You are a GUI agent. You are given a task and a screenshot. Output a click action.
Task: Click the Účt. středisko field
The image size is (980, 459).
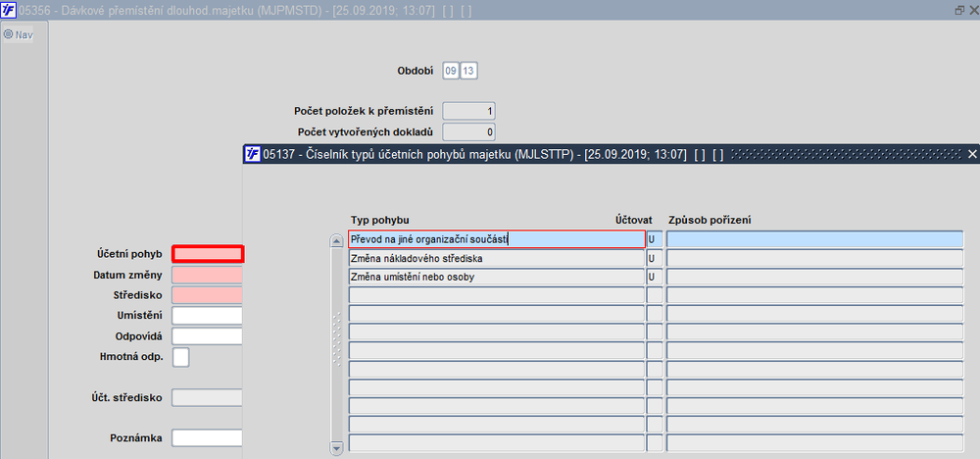tap(207, 397)
